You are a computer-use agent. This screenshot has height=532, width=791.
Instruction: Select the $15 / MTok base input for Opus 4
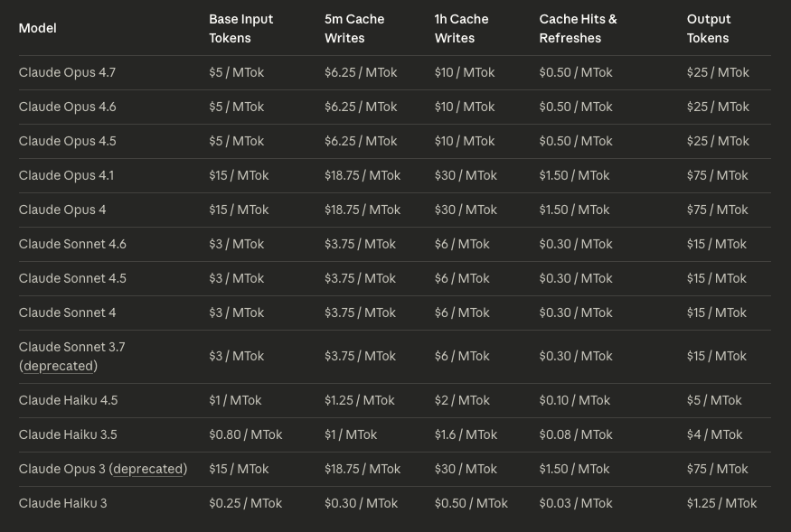click(x=239, y=210)
